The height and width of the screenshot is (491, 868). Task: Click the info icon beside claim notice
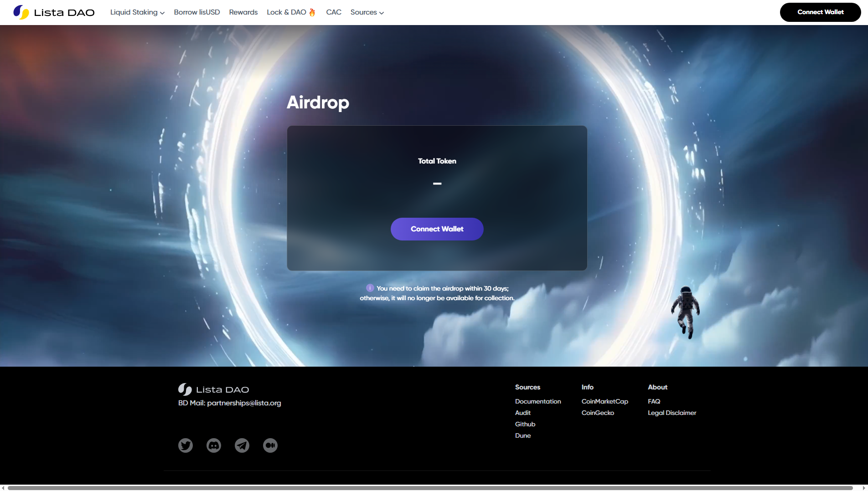(x=370, y=288)
